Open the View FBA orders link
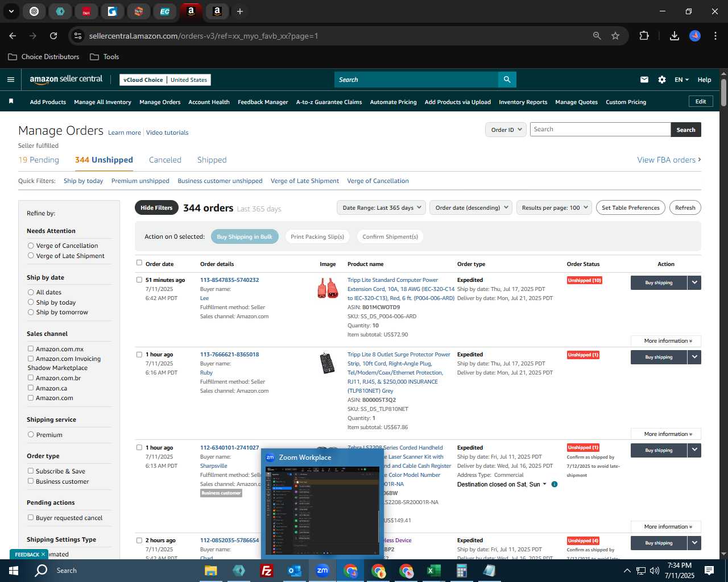The image size is (728, 582). coord(669,160)
